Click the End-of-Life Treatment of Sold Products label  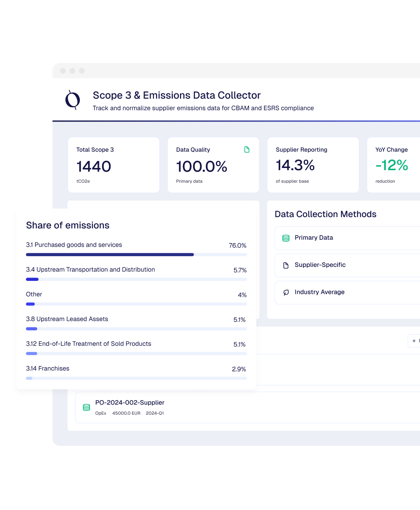point(88,344)
